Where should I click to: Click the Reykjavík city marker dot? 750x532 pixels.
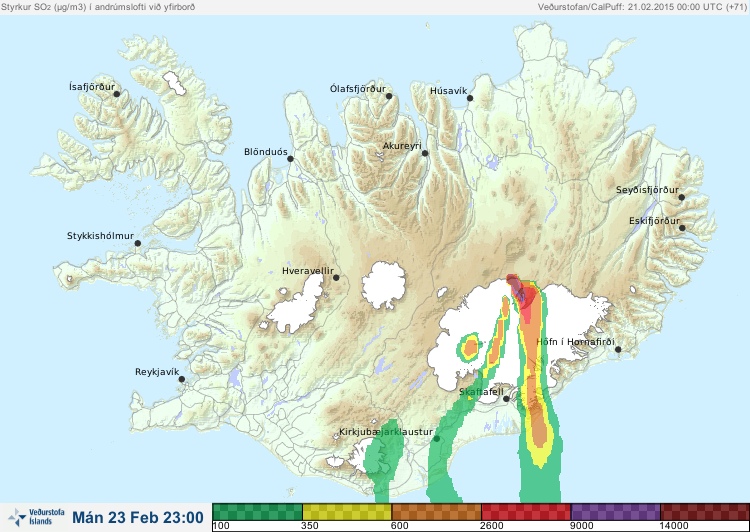point(182,379)
